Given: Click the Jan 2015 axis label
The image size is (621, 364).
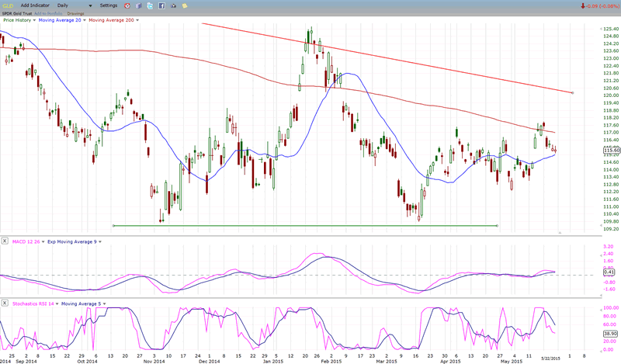Looking at the screenshot, I should tap(273, 361).
